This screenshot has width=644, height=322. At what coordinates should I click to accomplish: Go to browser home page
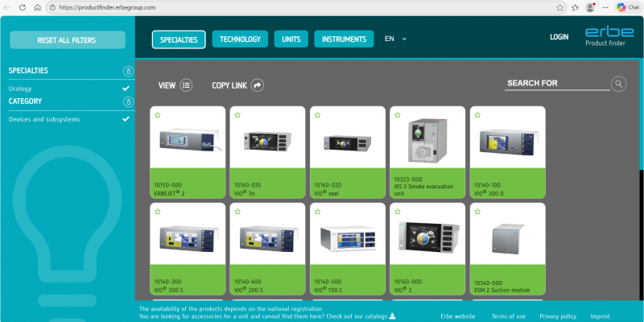point(37,7)
